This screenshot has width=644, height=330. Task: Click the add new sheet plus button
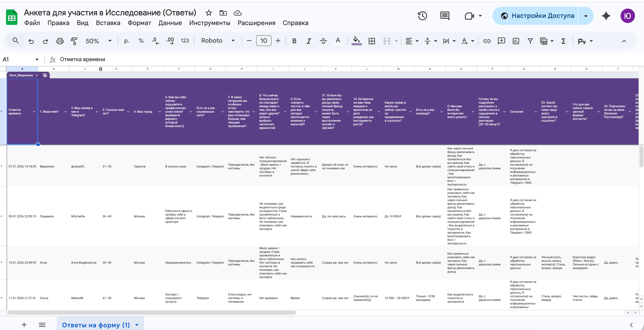point(24,325)
